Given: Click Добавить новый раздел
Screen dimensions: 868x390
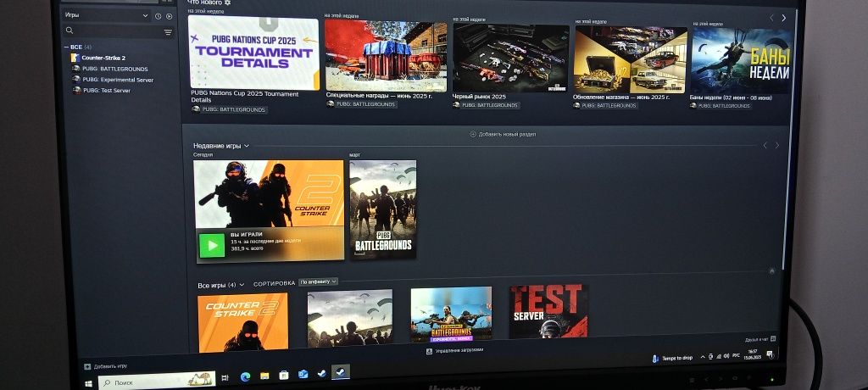Looking at the screenshot, I should point(503,134).
